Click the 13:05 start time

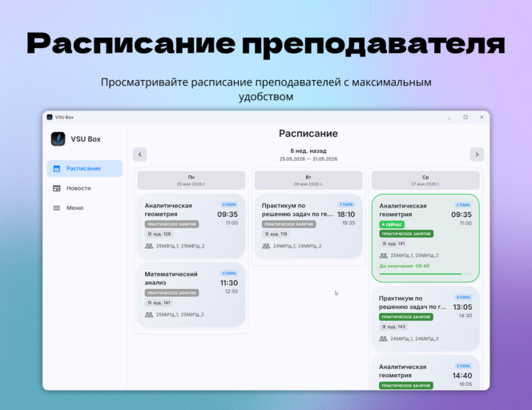click(462, 307)
